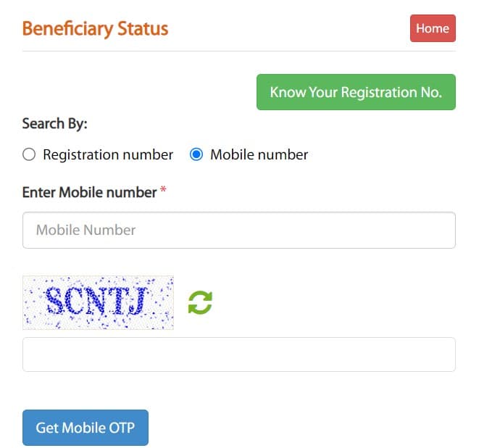Click the red required asterisk
The image size is (479, 448).
pyautogui.click(x=163, y=191)
